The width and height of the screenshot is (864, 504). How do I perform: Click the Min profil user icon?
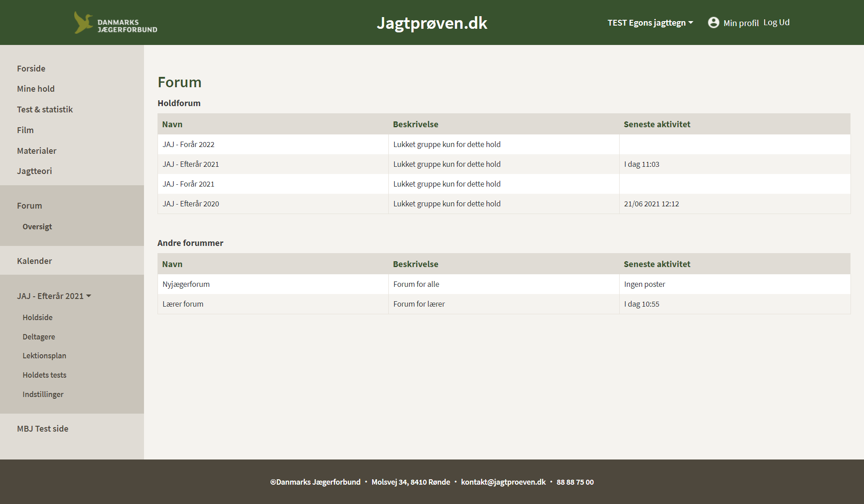[713, 22]
